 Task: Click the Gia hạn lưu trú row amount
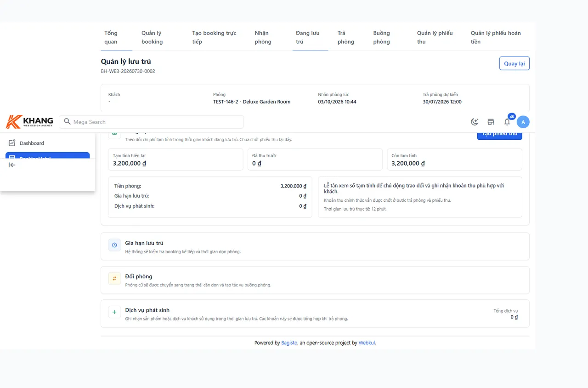[303, 196]
